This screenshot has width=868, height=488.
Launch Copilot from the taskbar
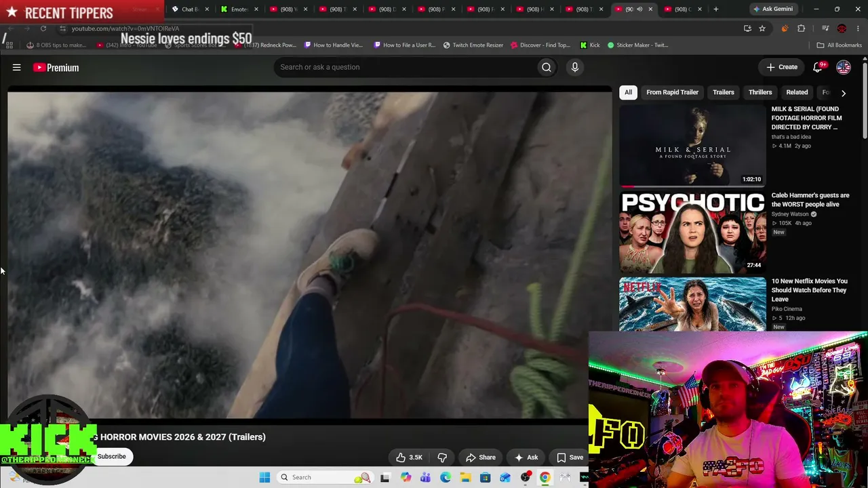point(406,477)
